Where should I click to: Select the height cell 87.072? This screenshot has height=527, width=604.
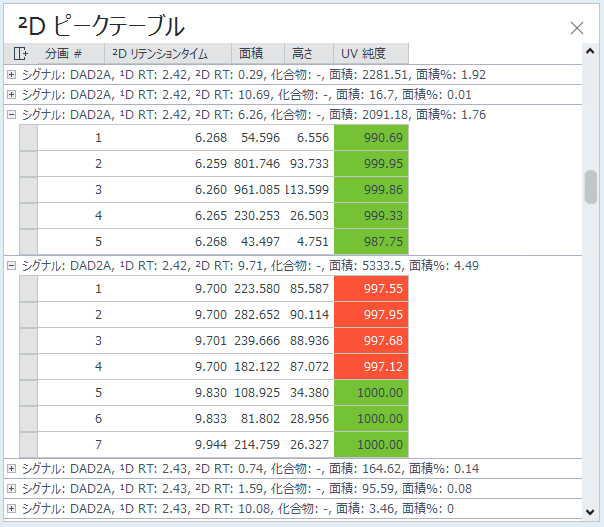[x=309, y=367]
